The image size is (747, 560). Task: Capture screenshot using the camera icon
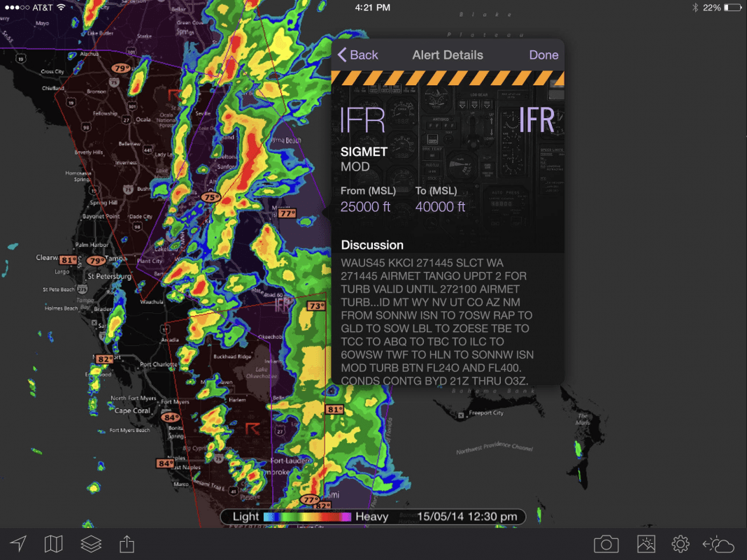[606, 543]
